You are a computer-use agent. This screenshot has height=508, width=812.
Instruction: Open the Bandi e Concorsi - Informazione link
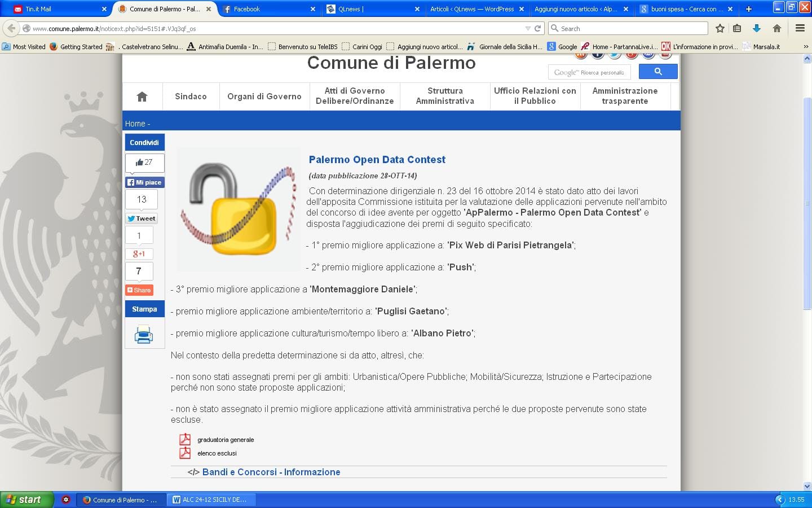(x=271, y=472)
